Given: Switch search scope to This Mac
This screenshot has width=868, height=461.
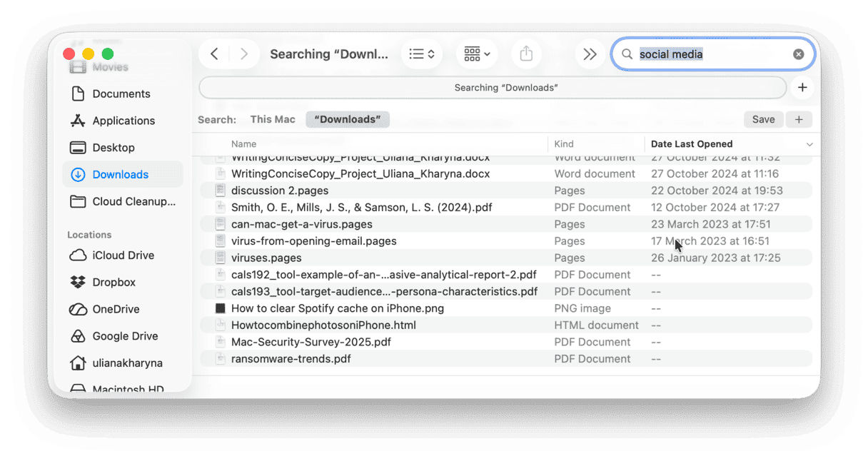Looking at the screenshot, I should pyautogui.click(x=273, y=119).
